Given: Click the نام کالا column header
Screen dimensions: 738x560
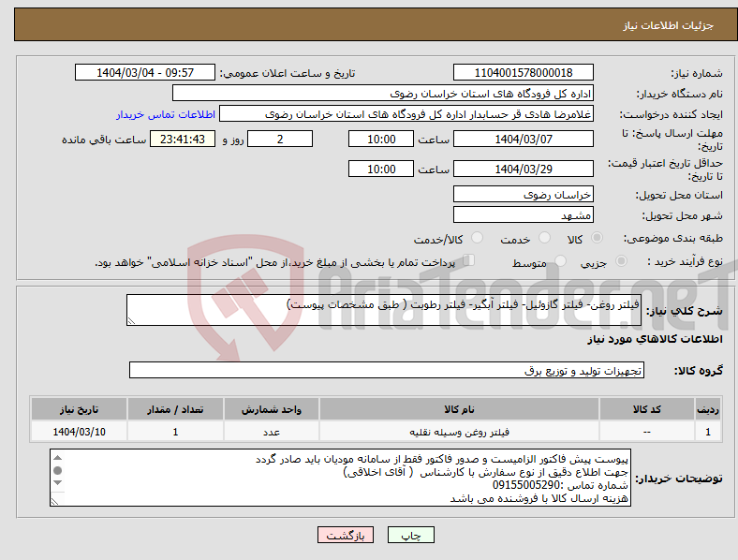Looking at the screenshot, I should pyautogui.click(x=459, y=409).
